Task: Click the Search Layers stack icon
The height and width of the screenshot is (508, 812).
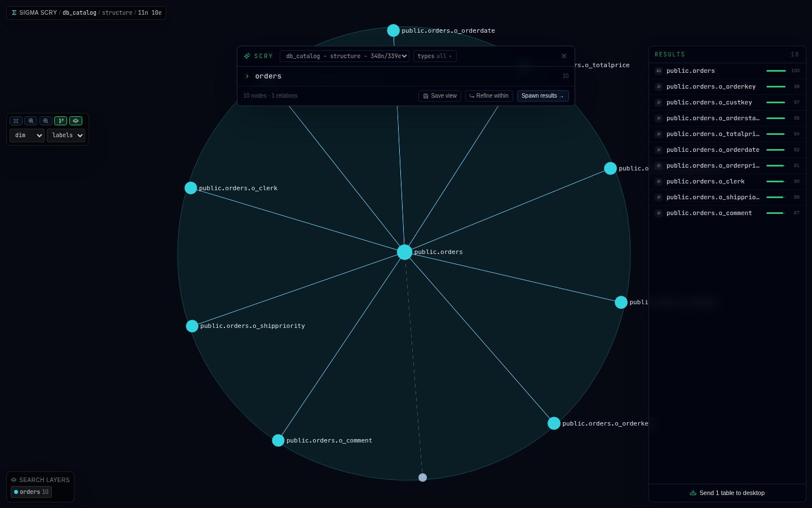Action: [x=14, y=480]
